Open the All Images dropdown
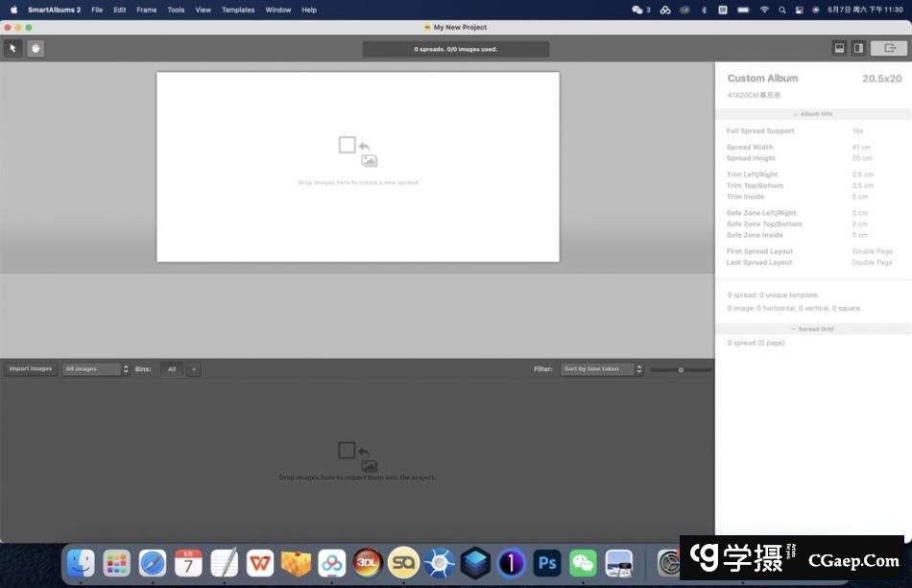Viewport: 912px width, 588px height. [x=96, y=369]
